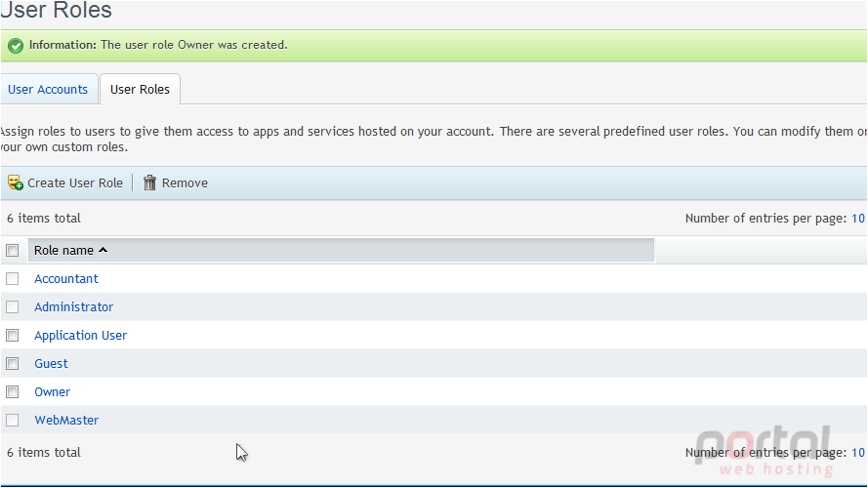This screenshot has width=868, height=488.
Task: Set bottom entries per page to 10
Action: (857, 452)
